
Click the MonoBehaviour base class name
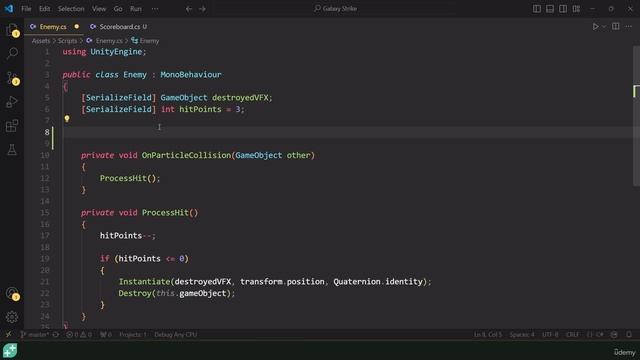[191, 75]
